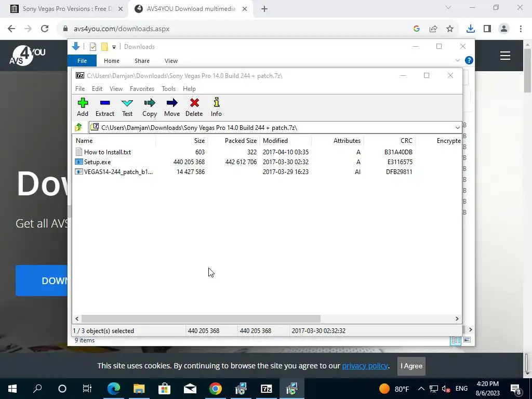The width and height of the screenshot is (532, 399).
Task: Open the 7-Zip File menu
Action: 80,88
